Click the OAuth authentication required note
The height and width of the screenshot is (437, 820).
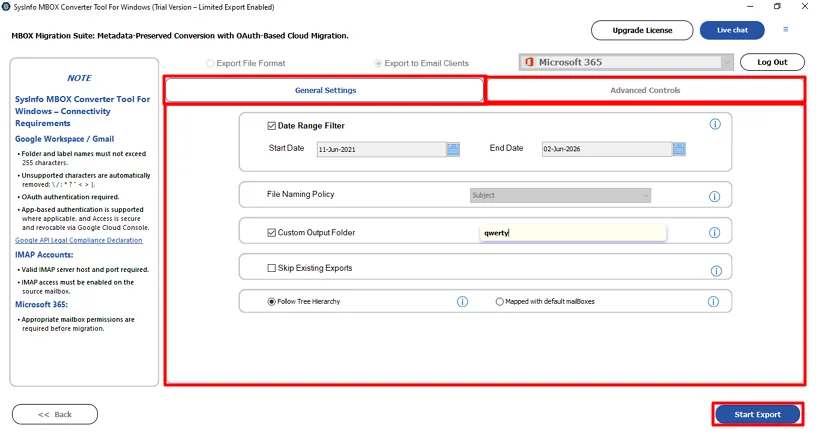[70, 197]
